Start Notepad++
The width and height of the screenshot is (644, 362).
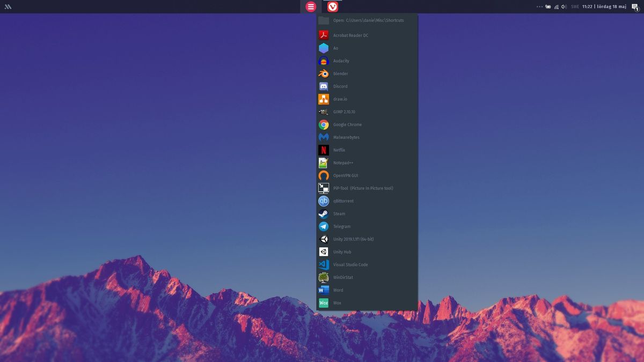[x=343, y=162]
